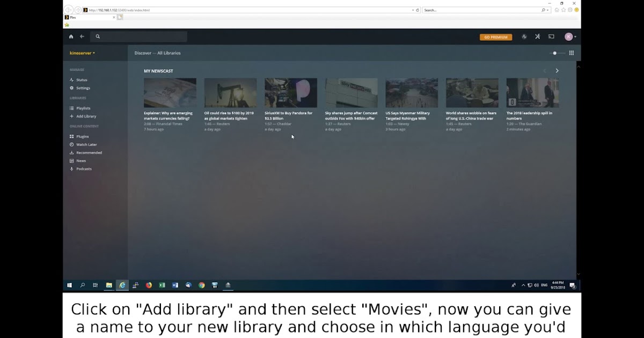
Task: Click the page vertical scrollbar
Action: tap(579, 170)
